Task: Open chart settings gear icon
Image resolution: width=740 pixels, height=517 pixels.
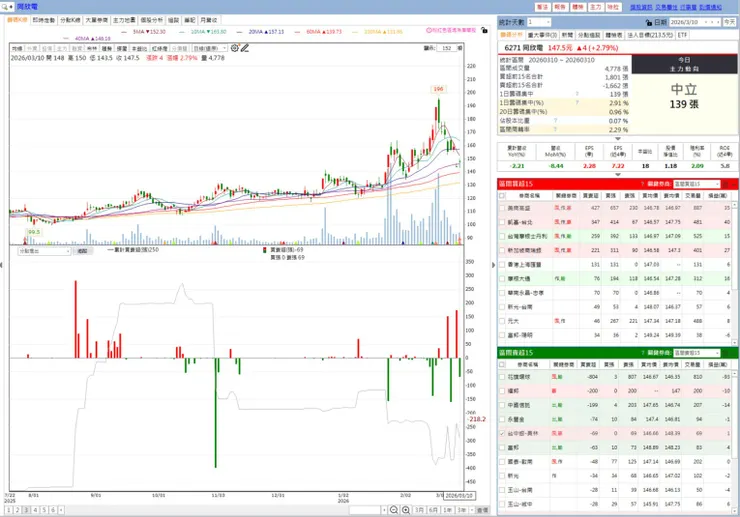Action: click(x=235, y=48)
